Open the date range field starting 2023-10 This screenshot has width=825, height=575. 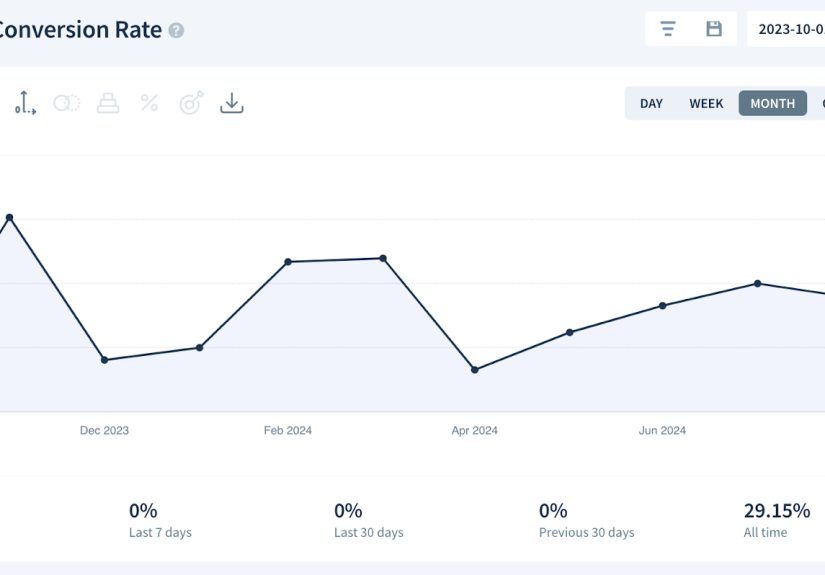[786, 29]
